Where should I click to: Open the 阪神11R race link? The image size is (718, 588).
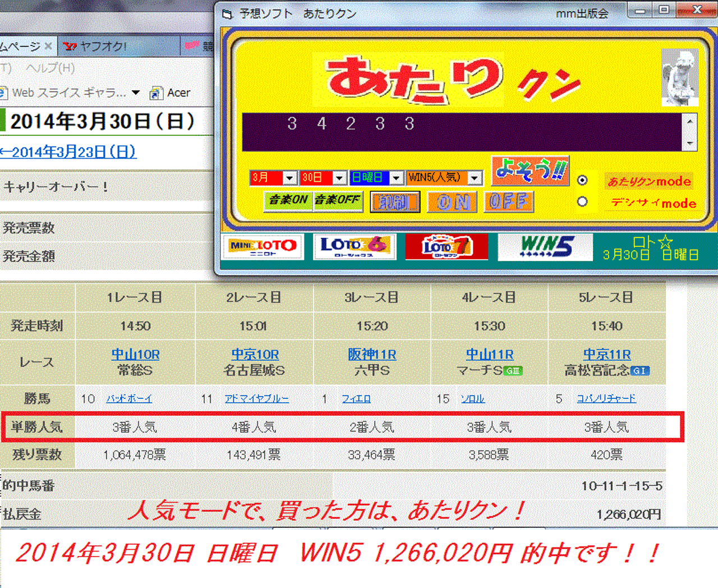[x=372, y=355]
